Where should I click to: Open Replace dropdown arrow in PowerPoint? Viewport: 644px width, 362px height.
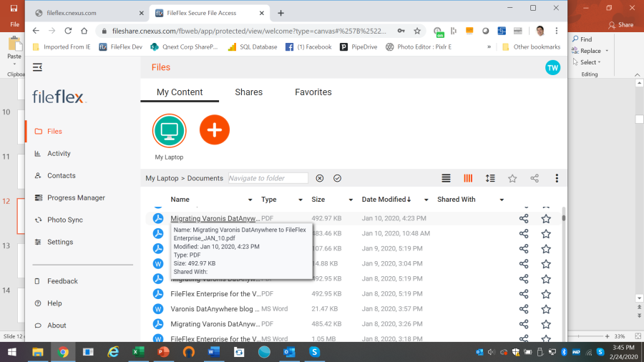click(607, 51)
